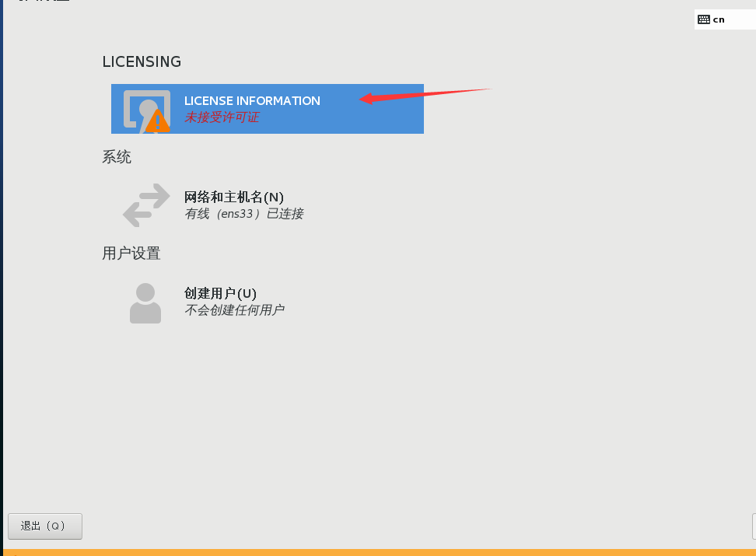This screenshot has width=756, height=556.
Task: Click the red 未接受许可证 status text
Action: 222,117
